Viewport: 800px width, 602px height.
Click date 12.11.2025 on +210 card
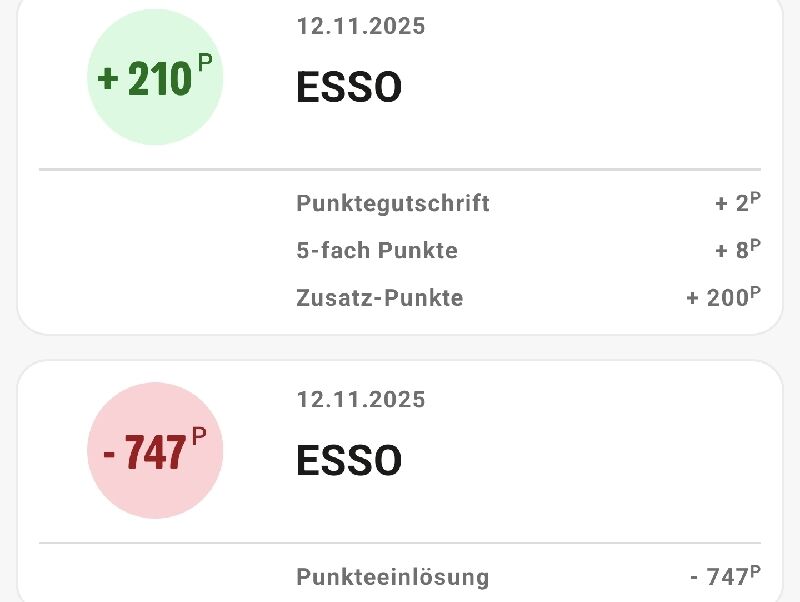pos(361,27)
